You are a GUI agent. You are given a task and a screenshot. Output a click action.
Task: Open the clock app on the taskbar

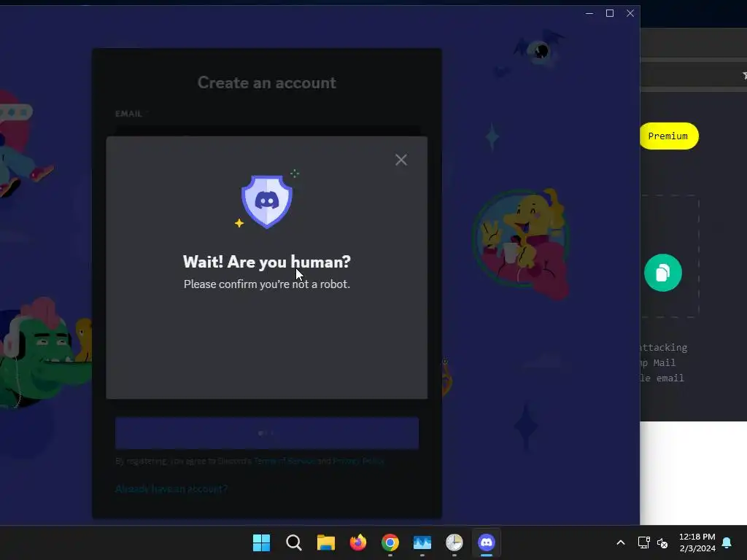click(454, 542)
